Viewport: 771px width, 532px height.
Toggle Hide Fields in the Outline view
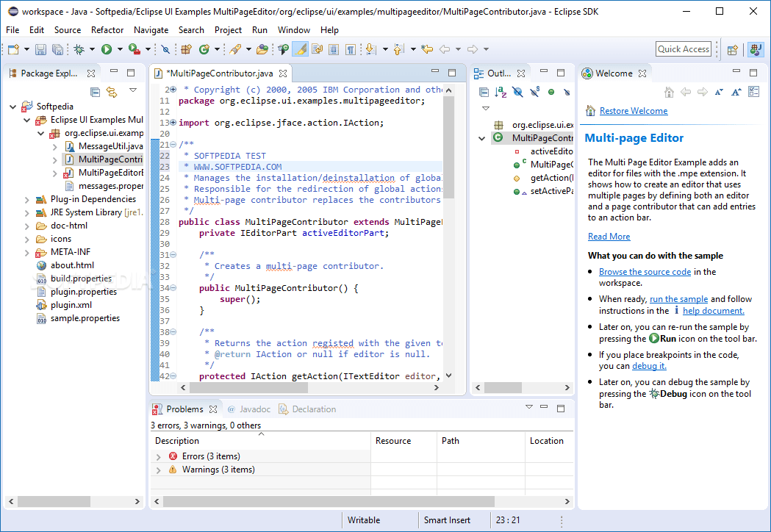pyautogui.click(x=517, y=92)
